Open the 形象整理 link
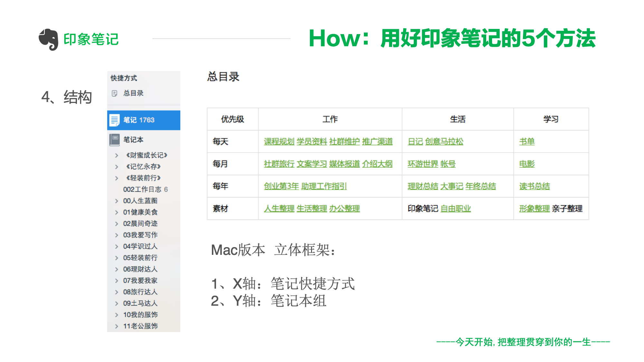 (x=535, y=209)
